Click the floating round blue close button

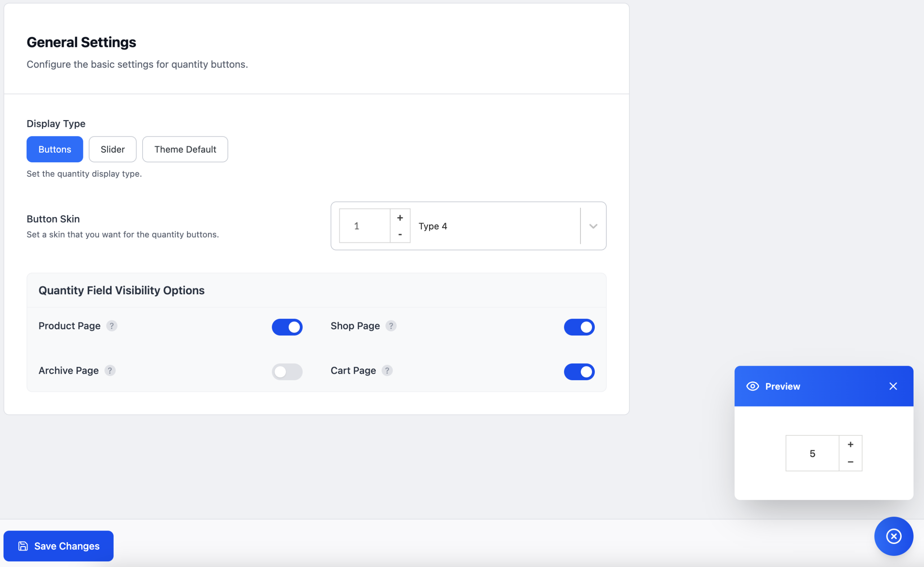893,536
